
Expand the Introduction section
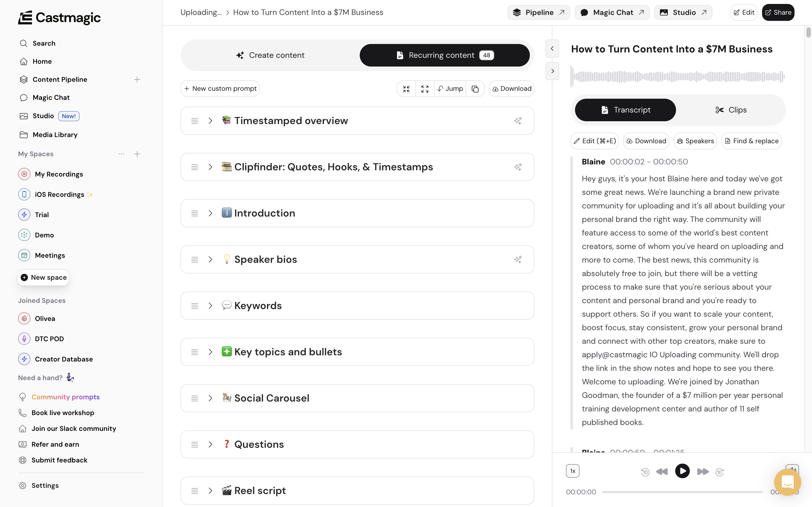click(x=210, y=213)
